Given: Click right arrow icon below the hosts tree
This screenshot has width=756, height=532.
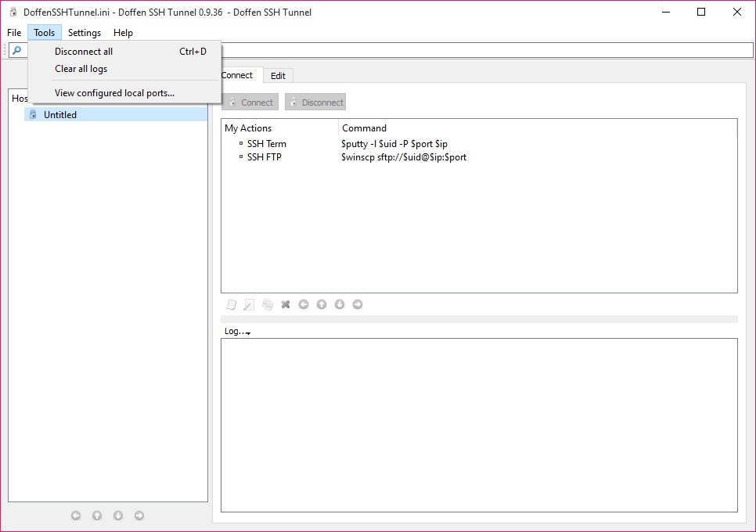Looking at the screenshot, I should [x=139, y=516].
